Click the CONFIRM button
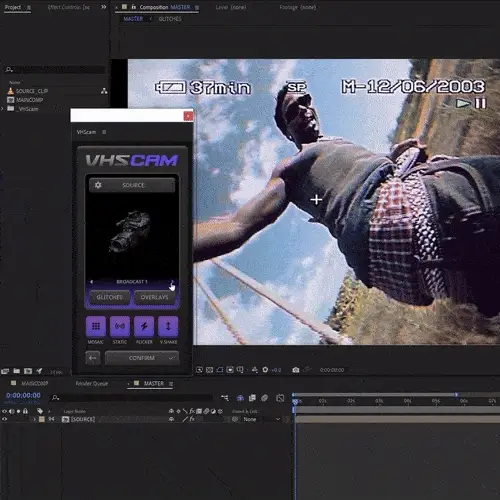 [142, 358]
